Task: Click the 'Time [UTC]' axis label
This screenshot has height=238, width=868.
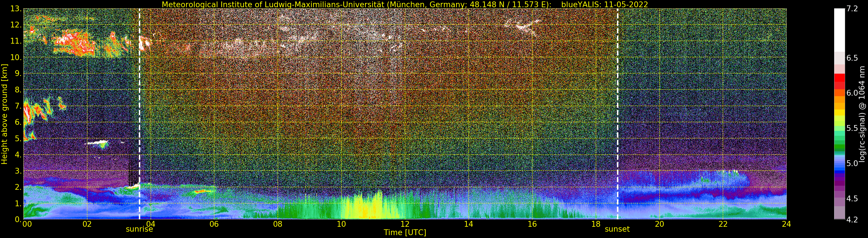Action: point(405,232)
